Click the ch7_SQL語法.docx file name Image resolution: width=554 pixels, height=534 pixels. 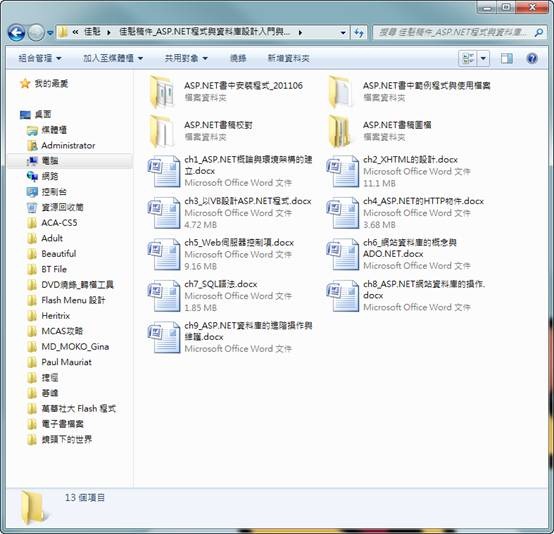tap(221, 284)
